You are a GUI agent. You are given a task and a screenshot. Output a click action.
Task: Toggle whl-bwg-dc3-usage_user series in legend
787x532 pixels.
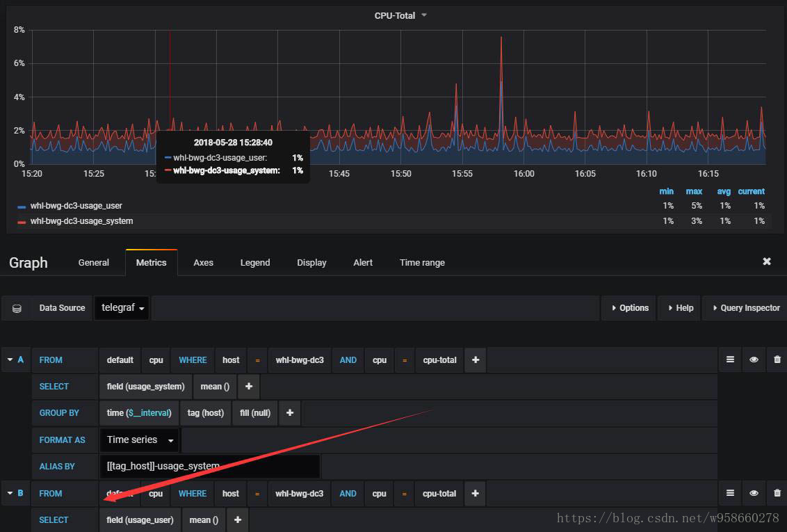click(76, 206)
